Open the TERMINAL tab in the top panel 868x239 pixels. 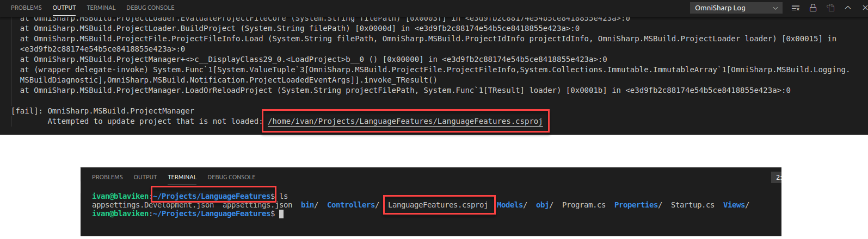pyautogui.click(x=101, y=8)
